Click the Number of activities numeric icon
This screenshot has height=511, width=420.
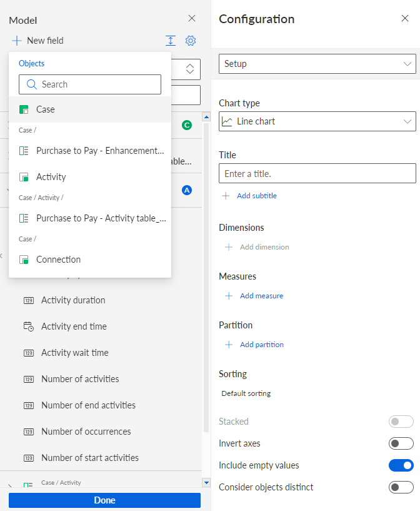29,379
